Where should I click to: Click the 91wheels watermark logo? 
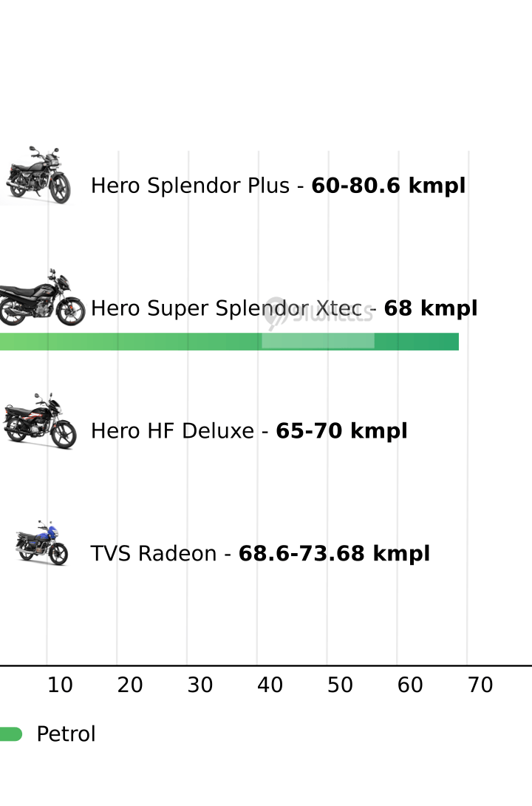point(318,313)
